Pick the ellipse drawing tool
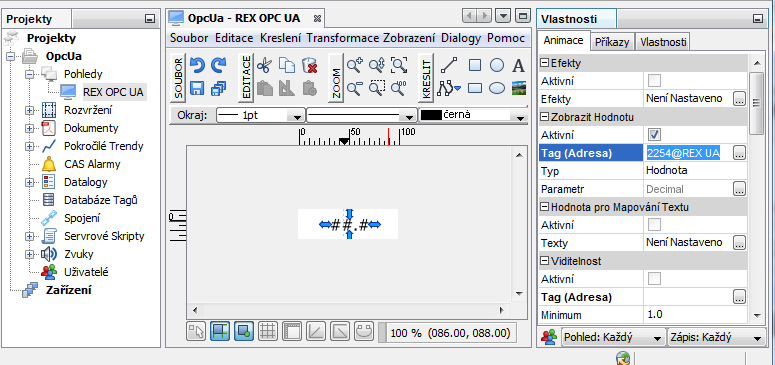Viewport: 775px width, 365px height. click(x=497, y=89)
